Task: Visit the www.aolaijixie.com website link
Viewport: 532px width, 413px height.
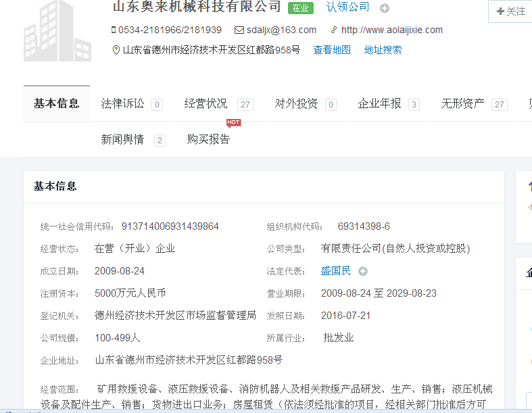Action: click(x=391, y=30)
